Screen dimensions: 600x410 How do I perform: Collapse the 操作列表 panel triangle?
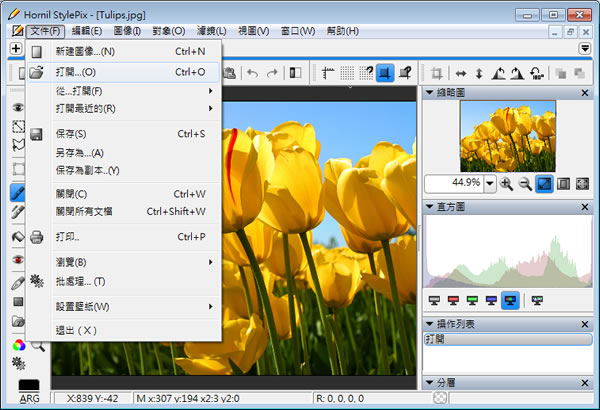pos(429,324)
